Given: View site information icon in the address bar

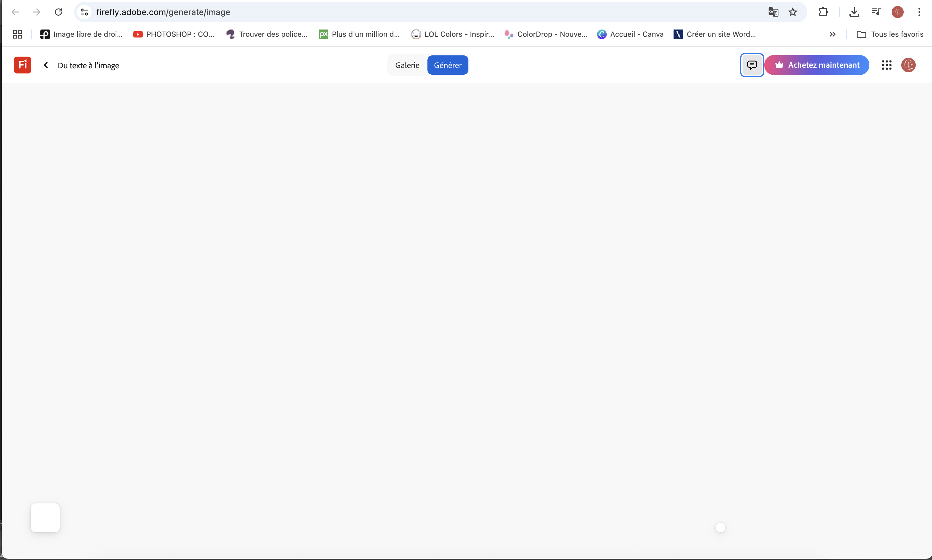Looking at the screenshot, I should click(85, 12).
